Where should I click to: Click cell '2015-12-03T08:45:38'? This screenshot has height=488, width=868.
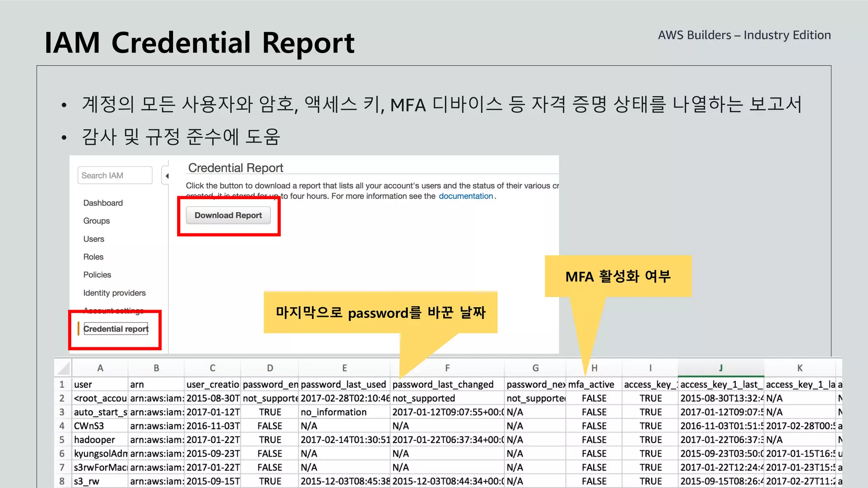(x=345, y=481)
